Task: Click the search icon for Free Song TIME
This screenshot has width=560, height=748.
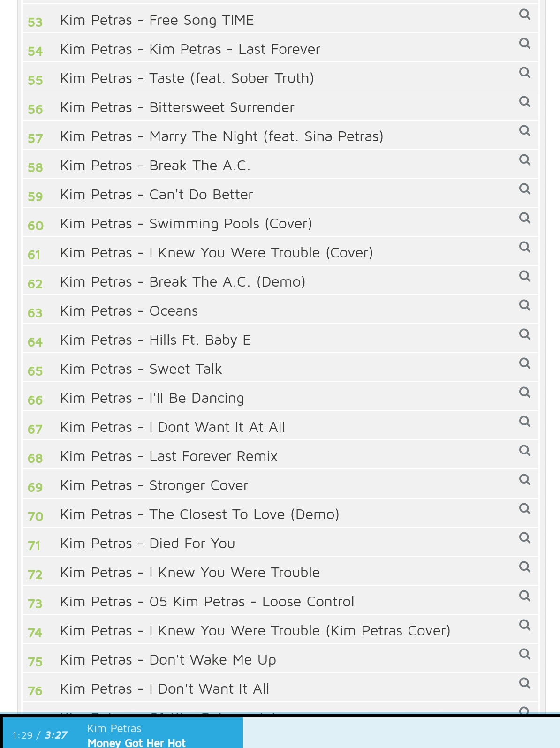Action: 525,15
